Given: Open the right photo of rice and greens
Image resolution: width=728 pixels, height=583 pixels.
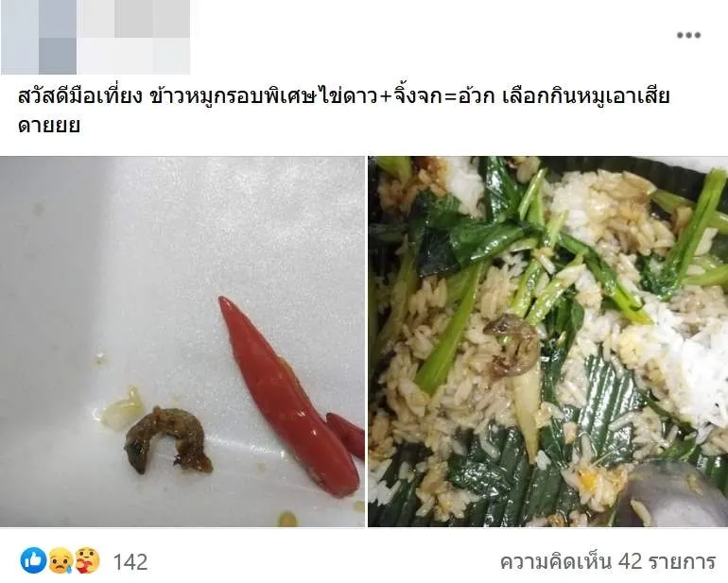Looking at the screenshot, I should point(547,342).
